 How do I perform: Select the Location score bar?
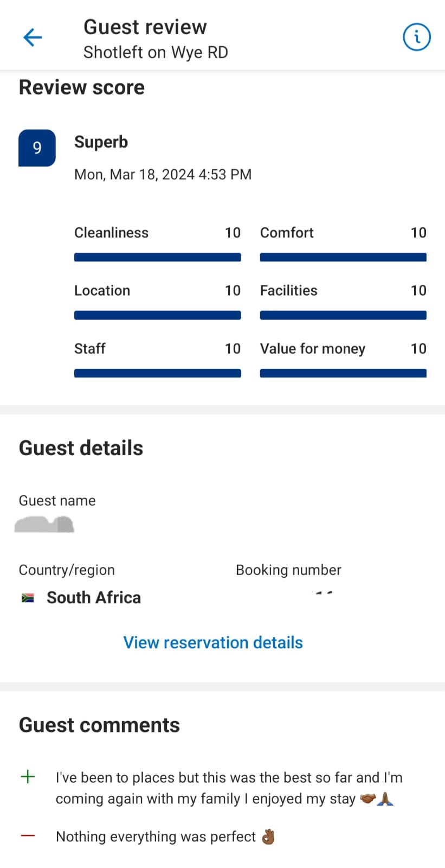coord(157,316)
